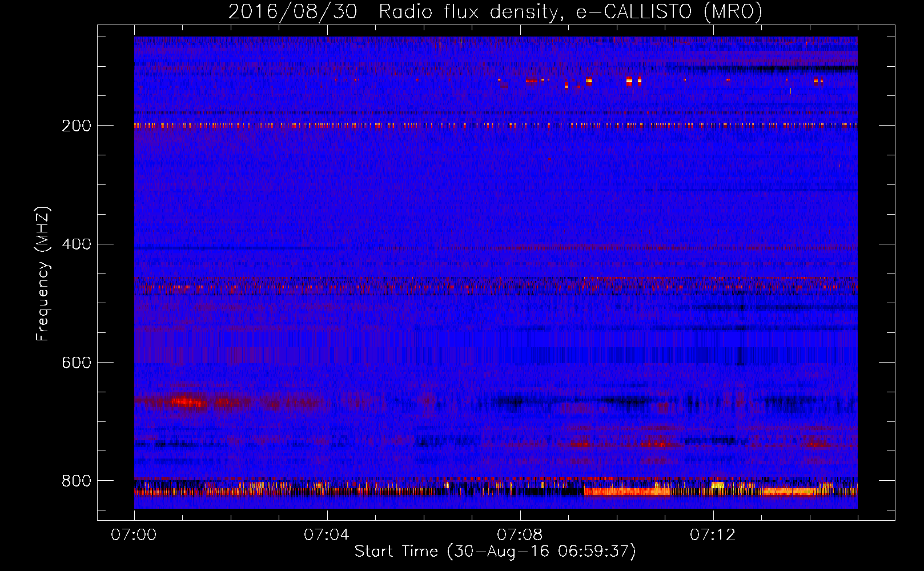The height and width of the screenshot is (571, 924).
Task: Click the 'Start Time (30-Aug-16 06:59:37)' label
Action: pos(495,552)
